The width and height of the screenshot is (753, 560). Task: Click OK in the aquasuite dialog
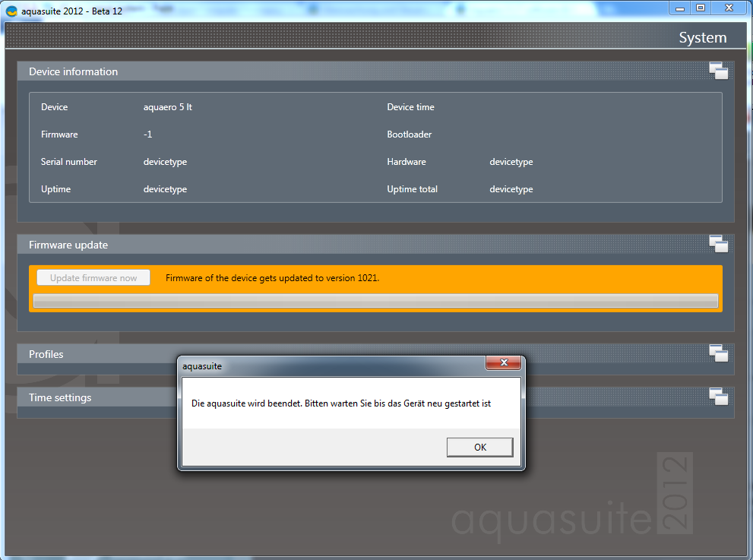tap(479, 447)
